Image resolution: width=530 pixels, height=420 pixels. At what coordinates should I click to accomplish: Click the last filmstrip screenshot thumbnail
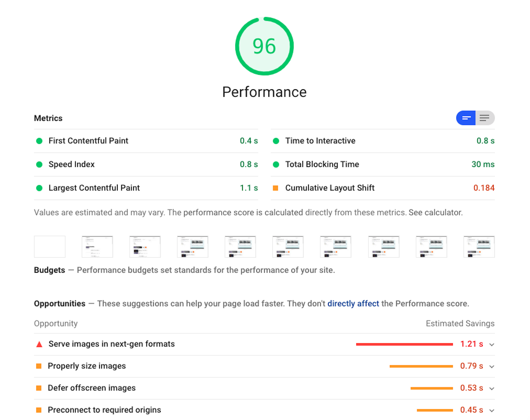[479, 247]
